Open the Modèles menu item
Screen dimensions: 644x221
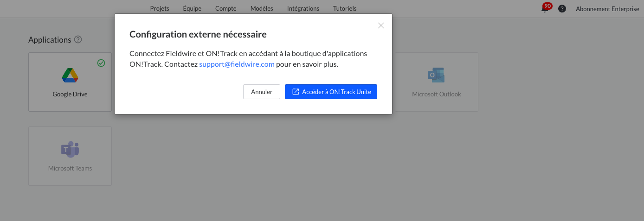coord(262,8)
